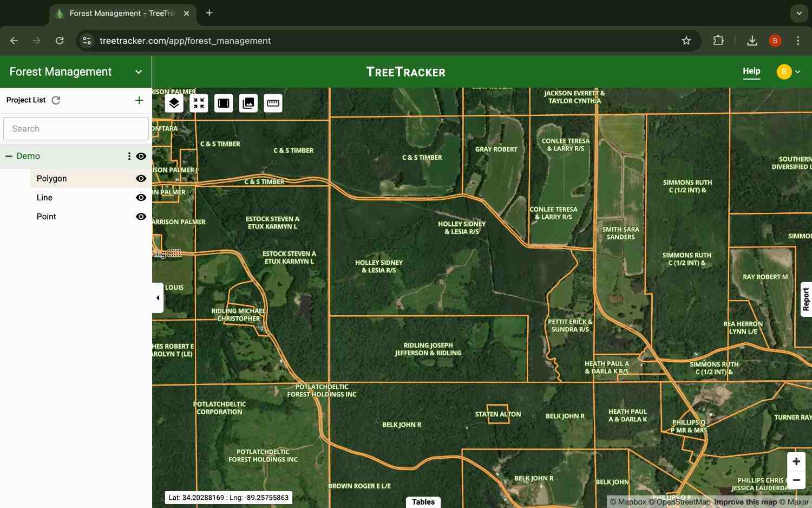This screenshot has height=508, width=812.
Task: Open the Forest Management module dropdown
Action: pos(139,71)
